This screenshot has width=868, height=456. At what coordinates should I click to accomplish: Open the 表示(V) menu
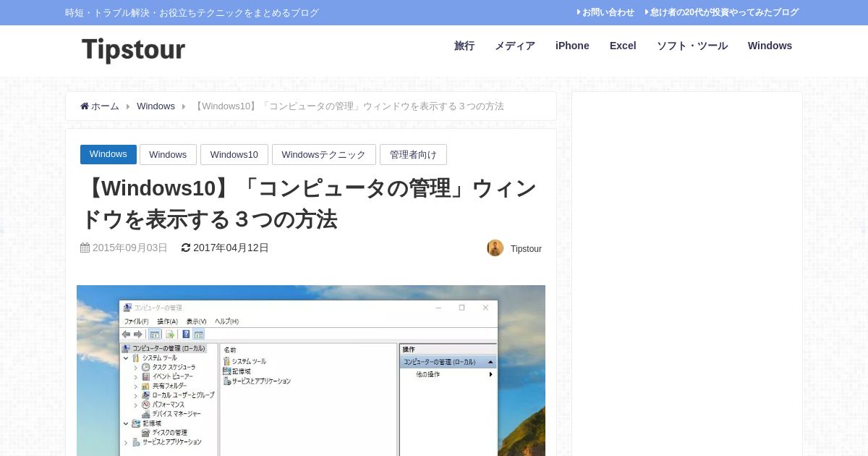[196, 321]
